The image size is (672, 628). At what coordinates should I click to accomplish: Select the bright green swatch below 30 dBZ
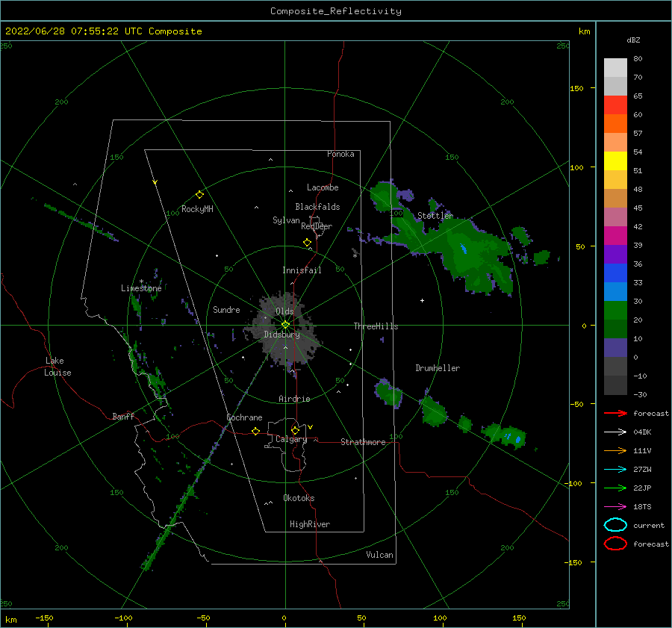(x=615, y=311)
